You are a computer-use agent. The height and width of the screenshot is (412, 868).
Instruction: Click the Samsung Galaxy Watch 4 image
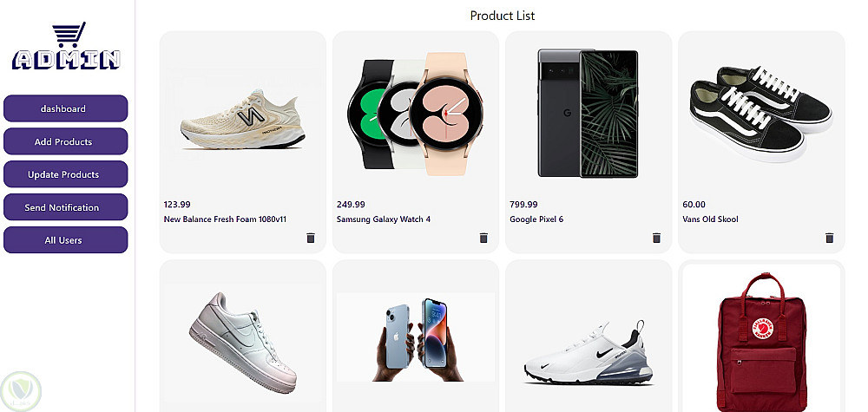click(415, 111)
